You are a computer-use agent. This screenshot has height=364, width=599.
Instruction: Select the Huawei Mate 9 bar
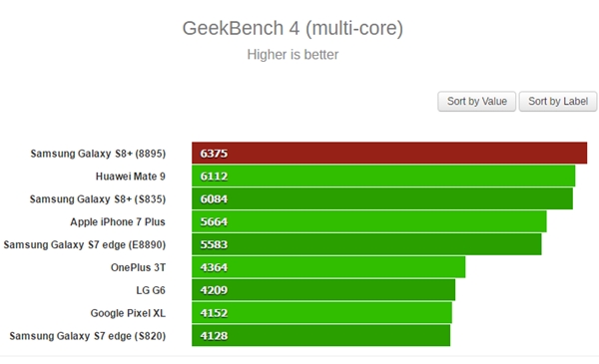pos(383,176)
